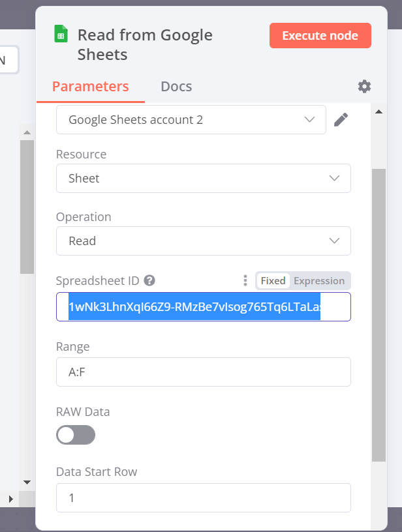Image resolution: width=402 pixels, height=532 pixels.
Task: Click inside the Range input field
Action: click(202, 372)
